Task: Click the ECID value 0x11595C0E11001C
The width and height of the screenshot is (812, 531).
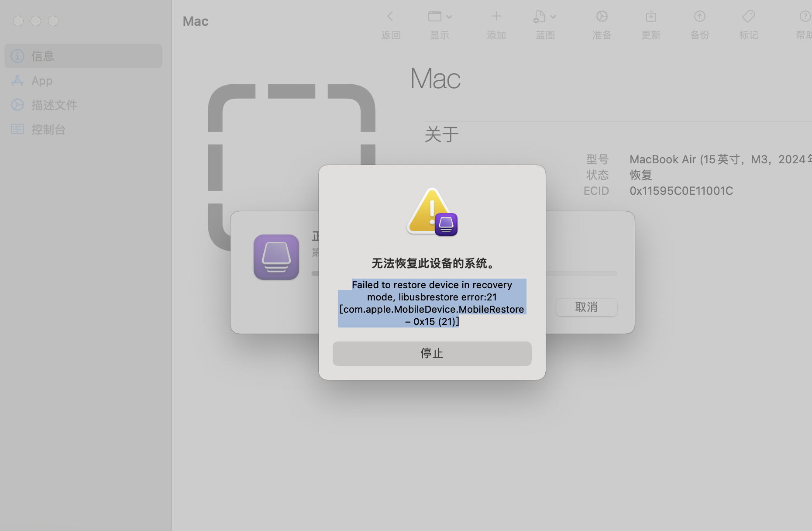Action: pos(681,191)
